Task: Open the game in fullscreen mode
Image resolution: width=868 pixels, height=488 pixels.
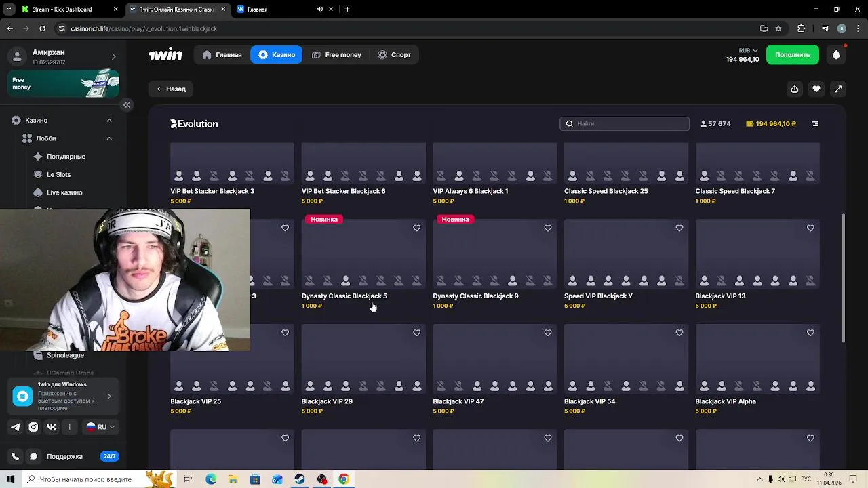Action: coord(838,89)
